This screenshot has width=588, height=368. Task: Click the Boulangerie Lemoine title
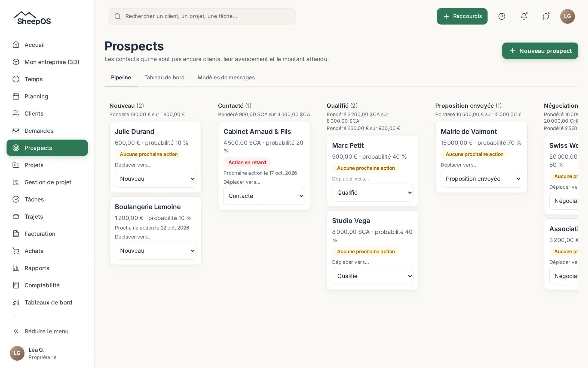[x=148, y=207]
